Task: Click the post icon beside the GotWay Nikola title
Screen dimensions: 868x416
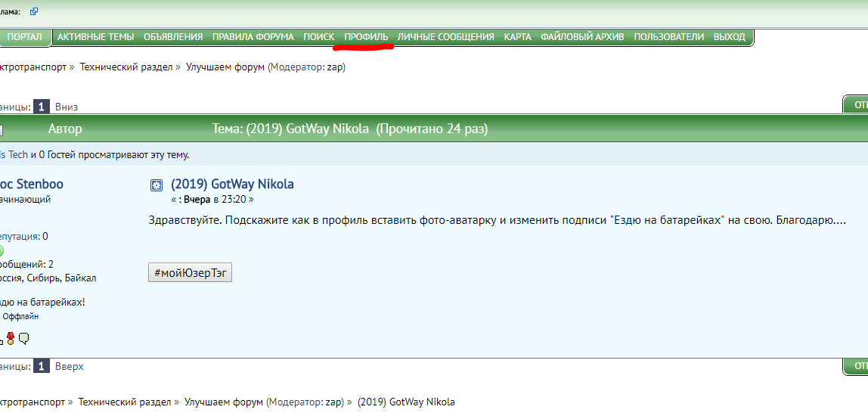Action: pyautogui.click(x=157, y=185)
